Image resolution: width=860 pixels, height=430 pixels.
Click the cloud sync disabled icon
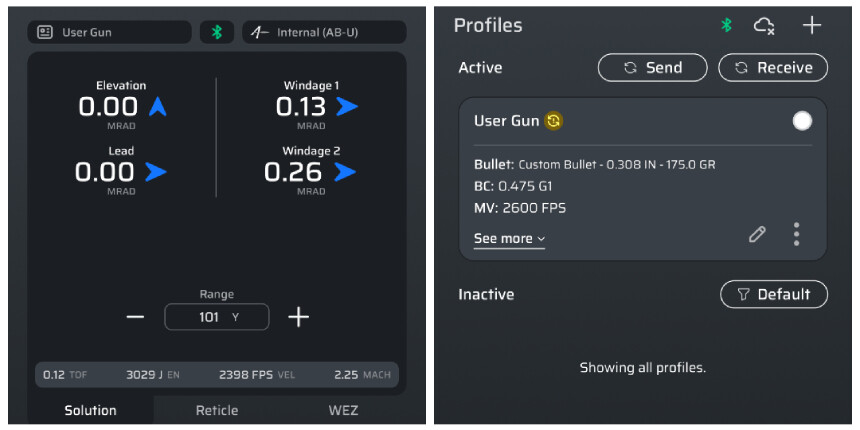pyautogui.click(x=765, y=26)
